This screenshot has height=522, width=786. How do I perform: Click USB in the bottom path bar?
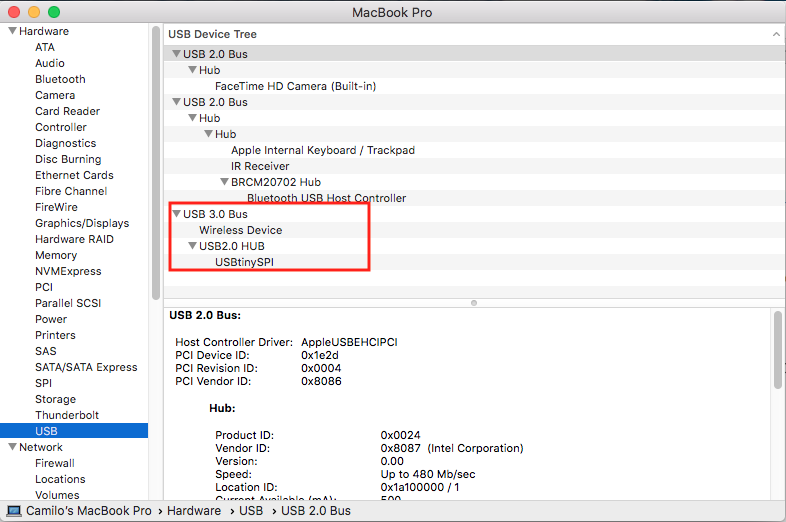click(251, 511)
